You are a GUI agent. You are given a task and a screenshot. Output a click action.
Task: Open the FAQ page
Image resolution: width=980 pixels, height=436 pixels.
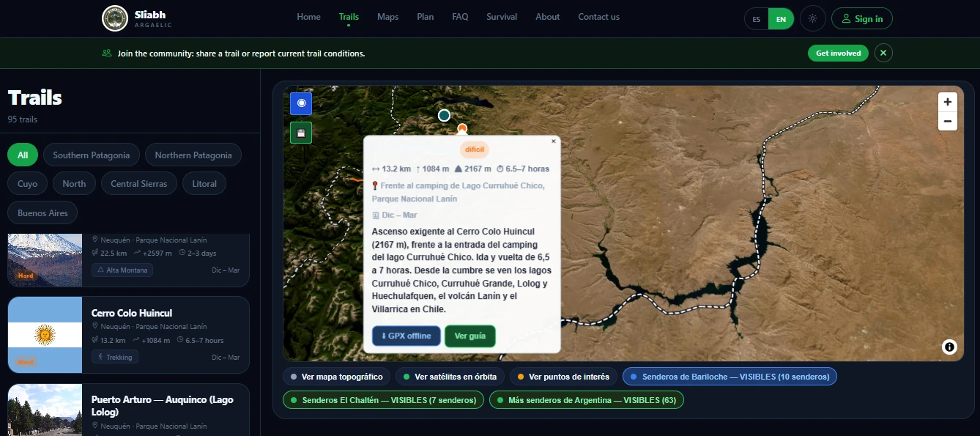click(x=460, y=17)
